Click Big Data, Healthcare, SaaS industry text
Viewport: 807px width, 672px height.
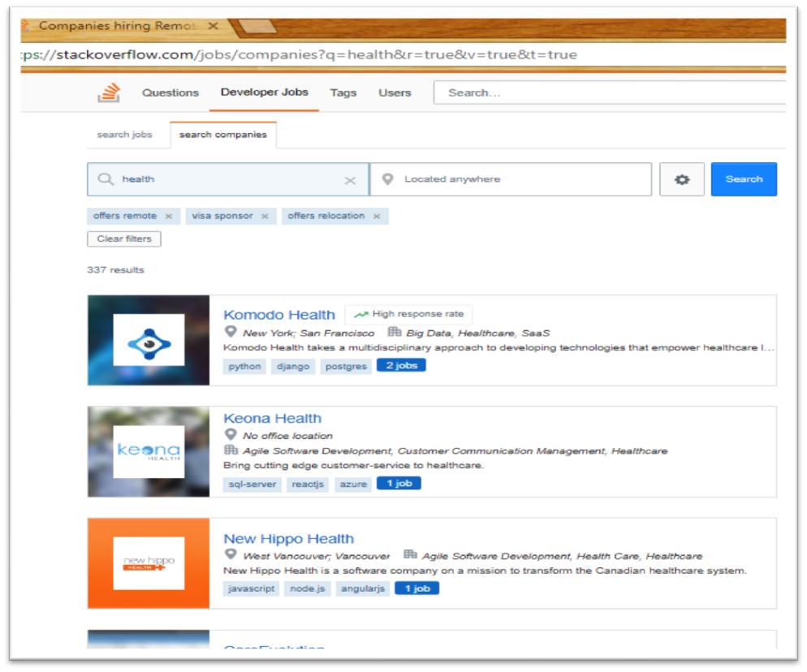point(478,334)
